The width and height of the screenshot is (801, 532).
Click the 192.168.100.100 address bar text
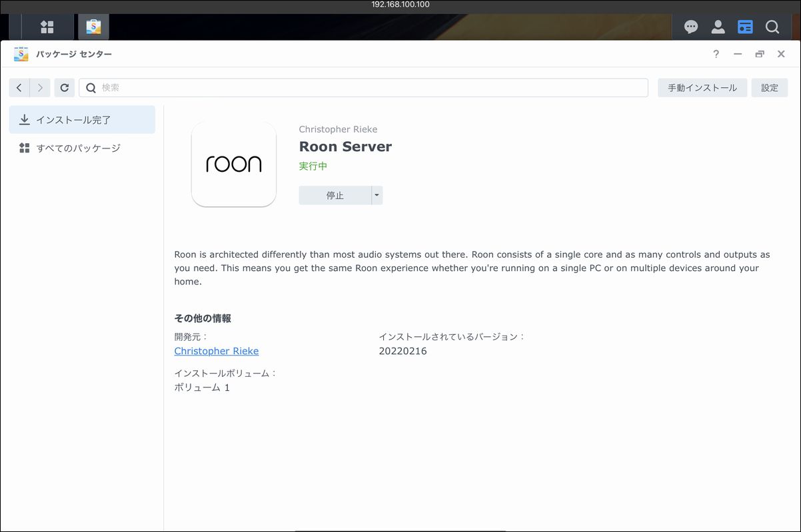point(400,5)
